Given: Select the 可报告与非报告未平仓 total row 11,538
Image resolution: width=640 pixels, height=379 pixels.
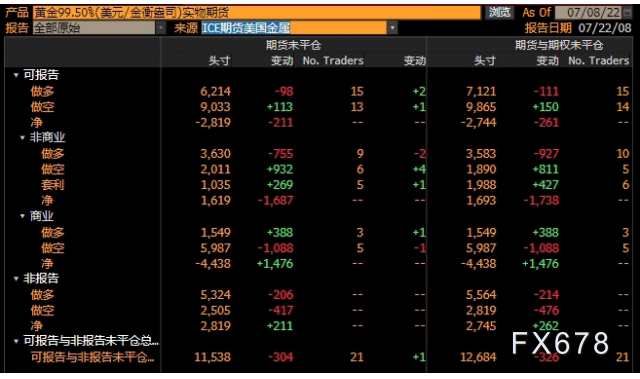Looking at the screenshot, I should [318, 357].
